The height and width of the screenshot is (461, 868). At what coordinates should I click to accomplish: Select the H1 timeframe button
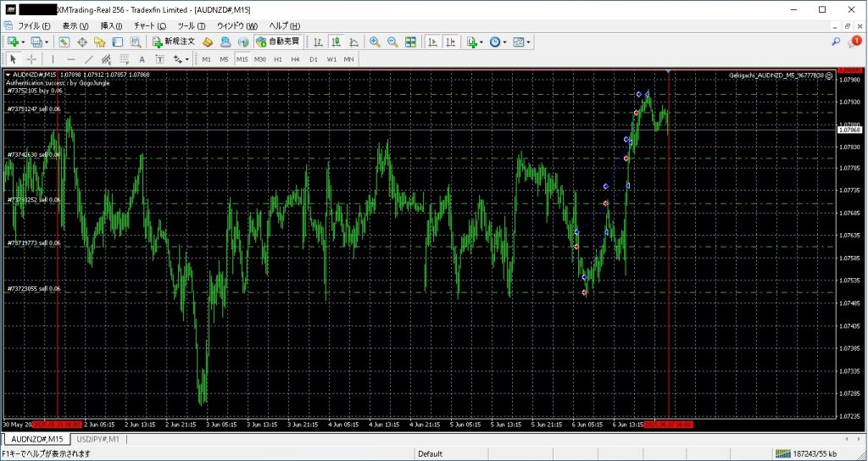point(278,59)
